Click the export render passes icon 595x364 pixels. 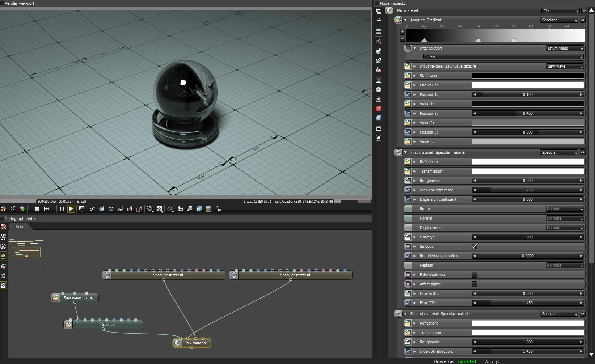click(x=199, y=209)
